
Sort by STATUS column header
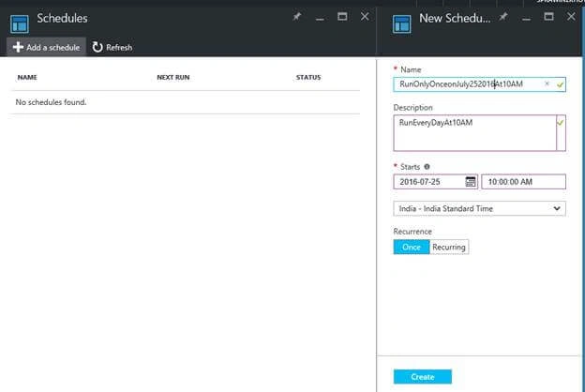pos(308,77)
